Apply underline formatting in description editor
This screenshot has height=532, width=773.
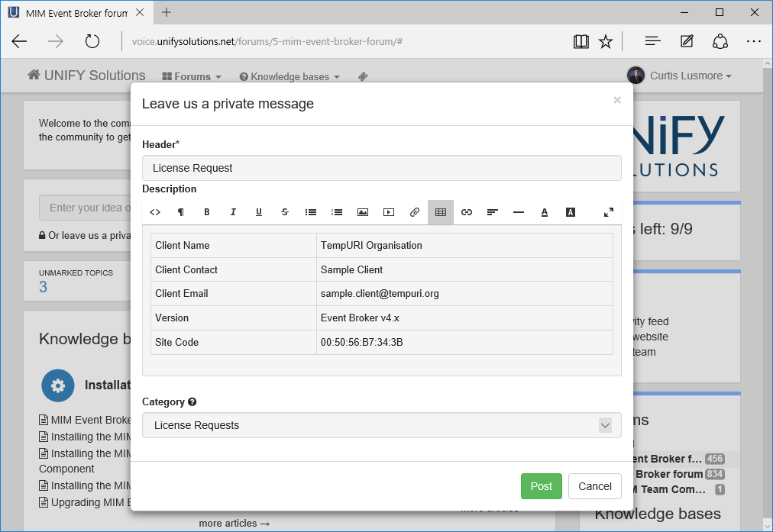click(x=259, y=212)
